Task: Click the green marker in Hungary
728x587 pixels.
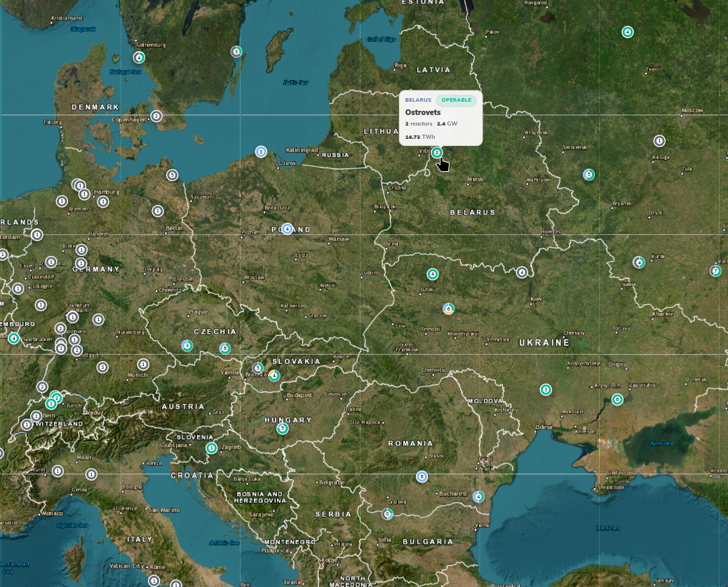Action: pos(283,429)
